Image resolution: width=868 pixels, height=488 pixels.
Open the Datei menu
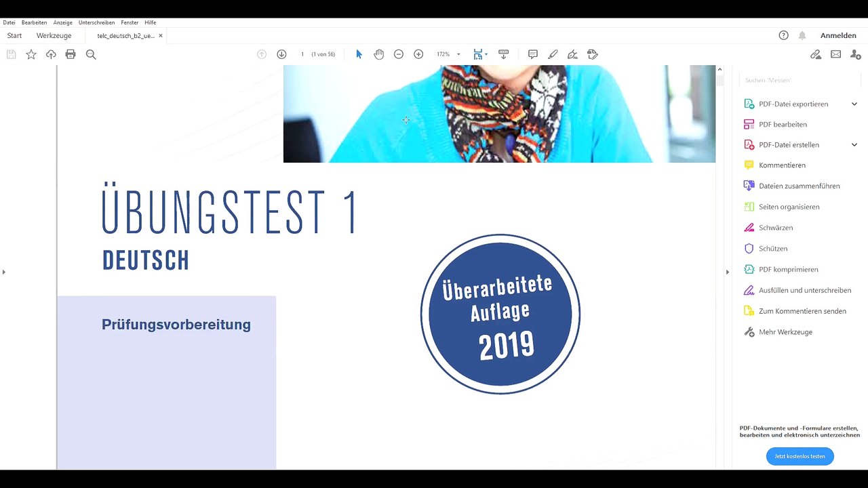tap(9, 22)
